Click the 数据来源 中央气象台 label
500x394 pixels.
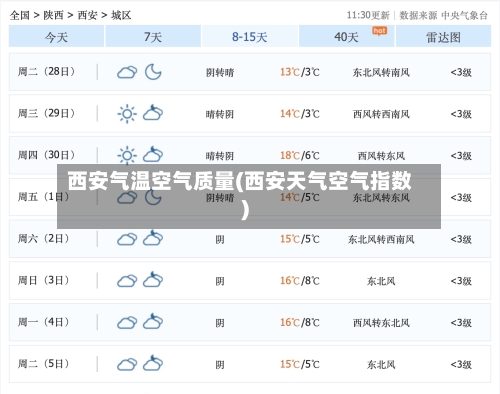tap(444, 15)
